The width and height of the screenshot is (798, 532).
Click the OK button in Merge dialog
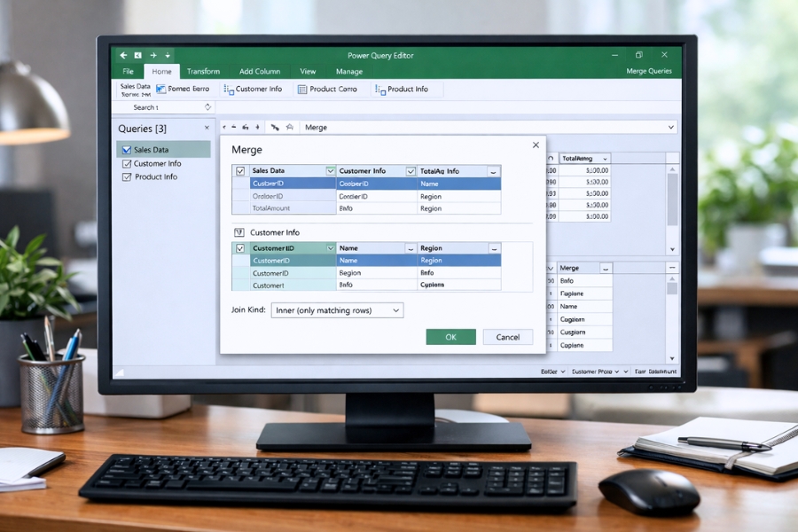click(450, 337)
